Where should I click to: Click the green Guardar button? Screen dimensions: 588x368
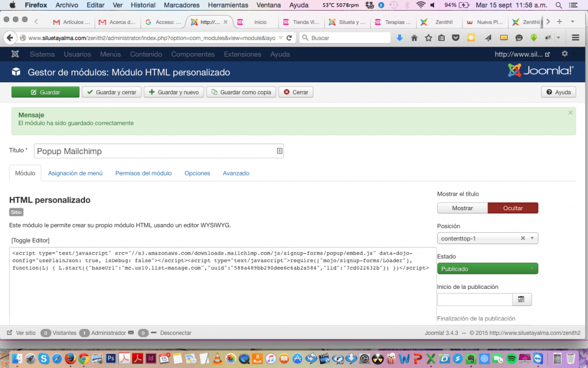click(45, 93)
